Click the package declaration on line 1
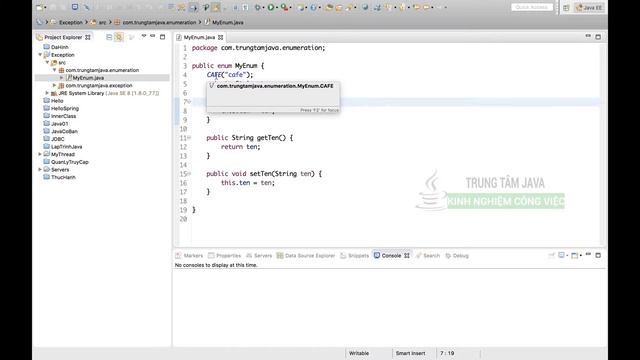Screen dimensions: 640x360 tap(258, 48)
